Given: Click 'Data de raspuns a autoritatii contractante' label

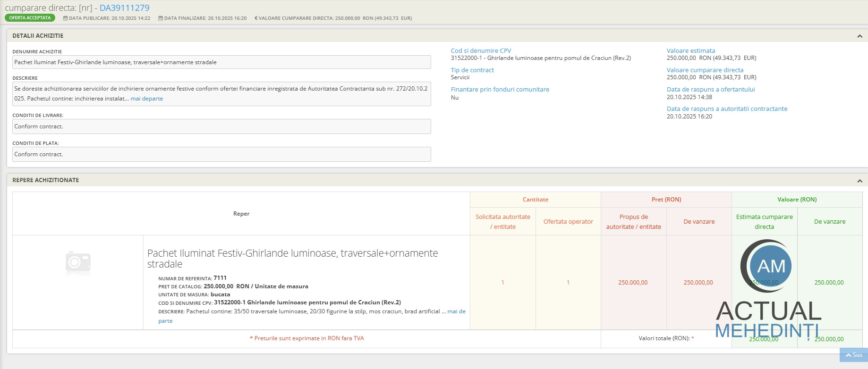Looking at the screenshot, I should click(727, 109).
